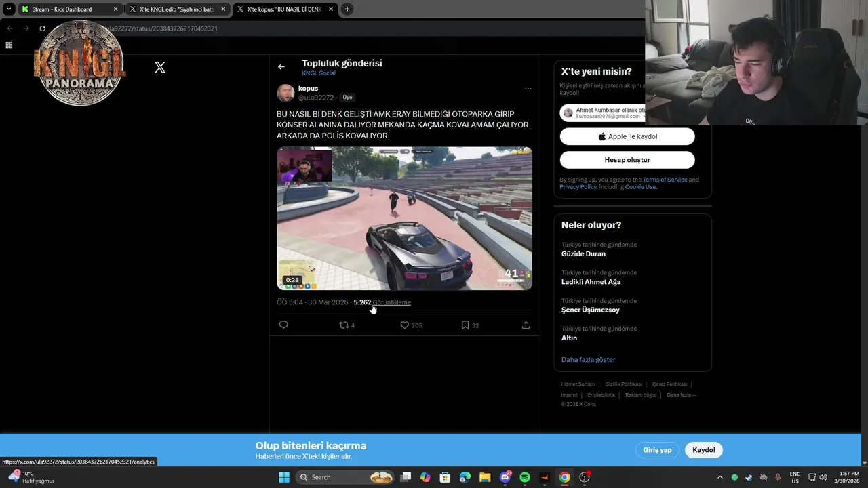Expand Daha fazla footer menu
Image resolution: width=868 pixels, height=488 pixels.
(x=682, y=395)
